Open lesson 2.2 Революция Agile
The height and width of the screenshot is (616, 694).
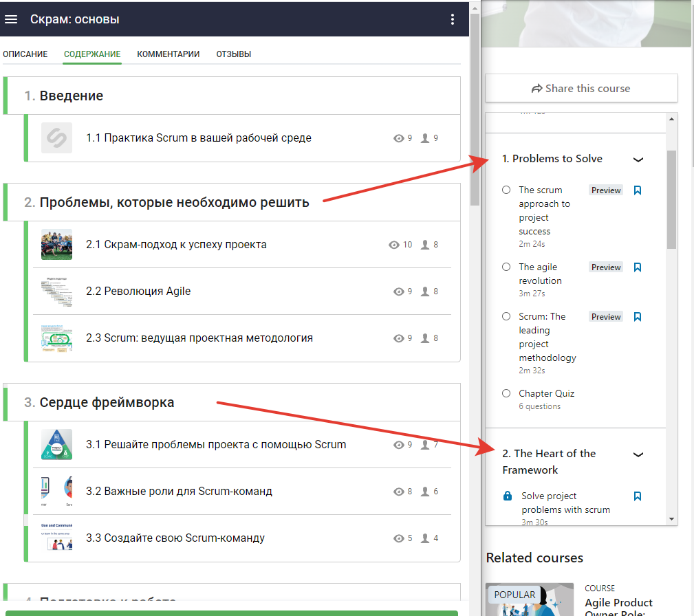click(138, 291)
